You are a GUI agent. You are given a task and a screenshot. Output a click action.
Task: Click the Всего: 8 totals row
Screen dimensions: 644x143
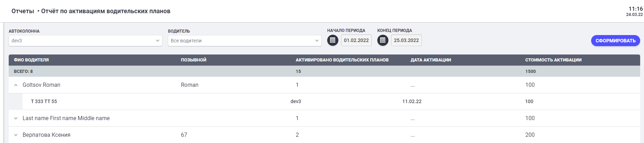tap(23, 71)
